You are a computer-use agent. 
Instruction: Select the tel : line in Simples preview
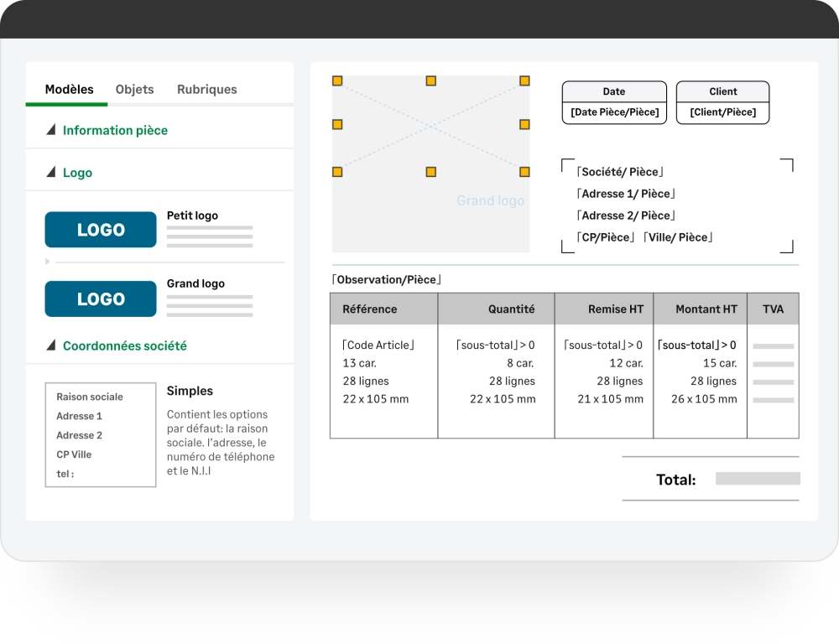pos(65,474)
